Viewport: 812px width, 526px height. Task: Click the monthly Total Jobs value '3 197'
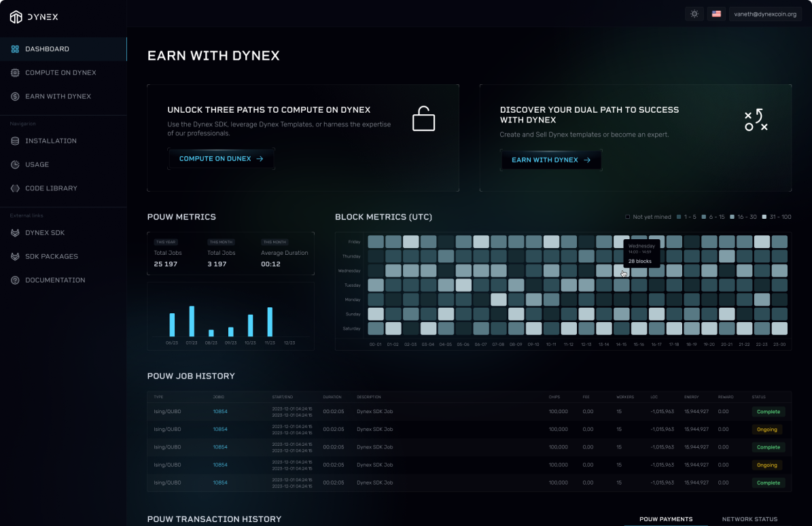[217, 264]
